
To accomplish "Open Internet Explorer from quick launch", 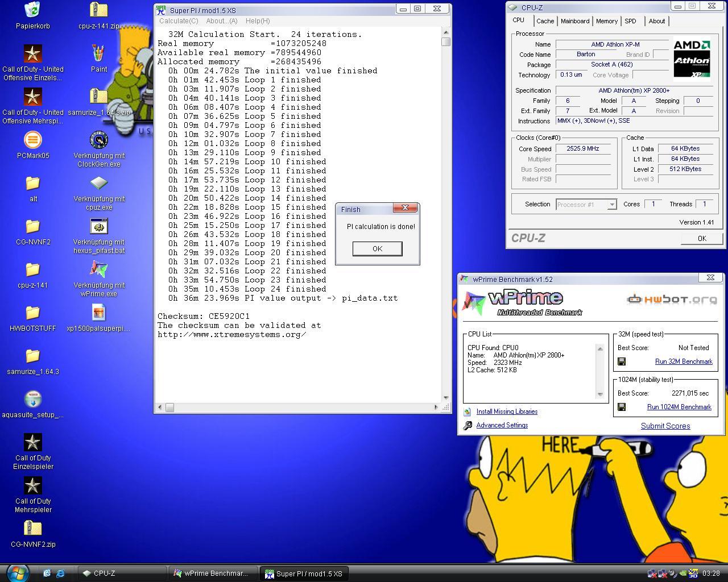I will [60, 573].
